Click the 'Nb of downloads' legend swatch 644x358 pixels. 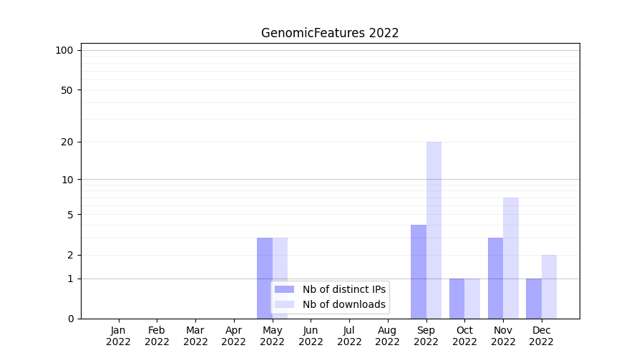coord(284,304)
